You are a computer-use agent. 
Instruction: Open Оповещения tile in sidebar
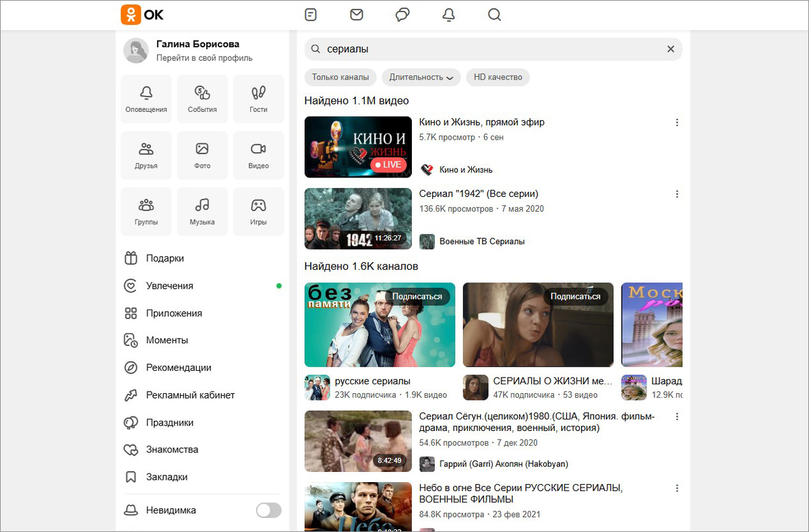point(146,99)
